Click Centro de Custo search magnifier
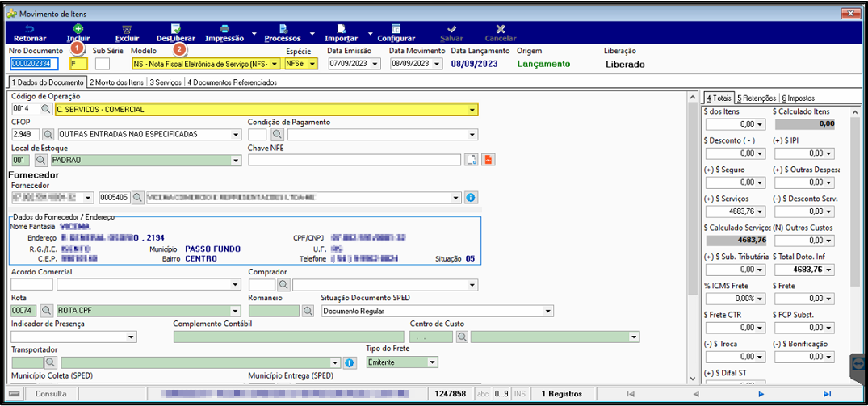Viewport: 868px width, 406px height. 462,337
